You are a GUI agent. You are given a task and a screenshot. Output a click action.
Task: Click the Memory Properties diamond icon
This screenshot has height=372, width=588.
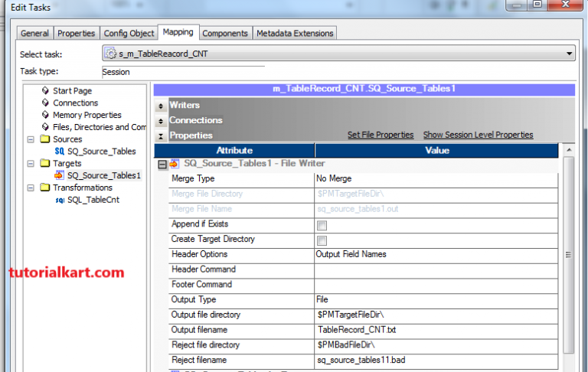[x=45, y=116]
